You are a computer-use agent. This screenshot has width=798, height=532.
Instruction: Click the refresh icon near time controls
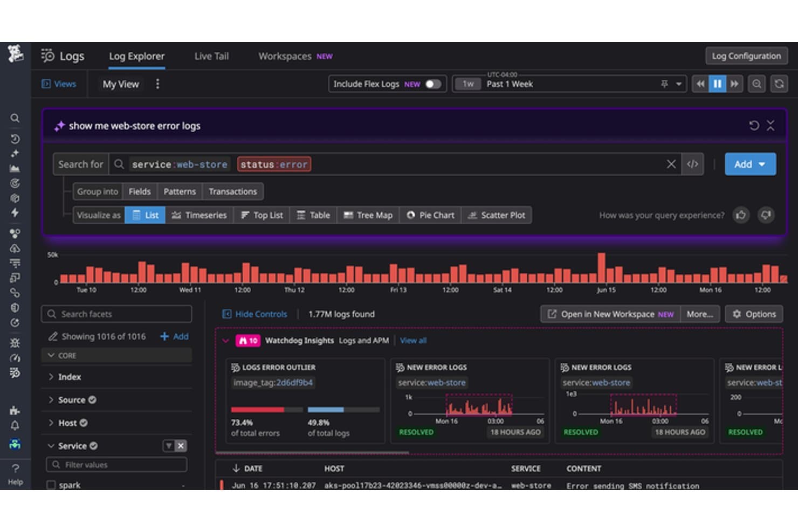tap(779, 84)
